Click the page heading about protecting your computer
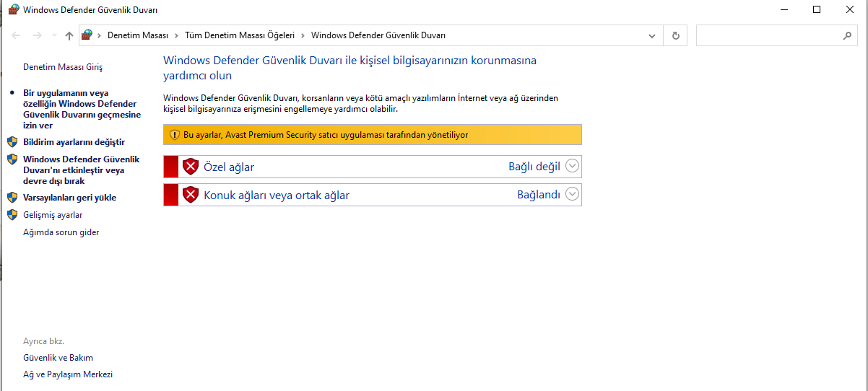The width and height of the screenshot is (868, 391). coord(350,68)
